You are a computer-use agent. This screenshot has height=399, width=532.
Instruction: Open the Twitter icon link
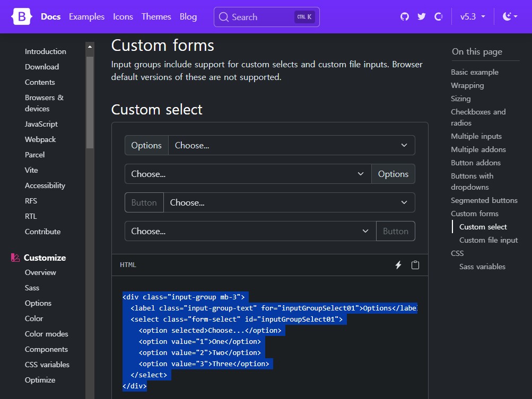click(x=422, y=17)
